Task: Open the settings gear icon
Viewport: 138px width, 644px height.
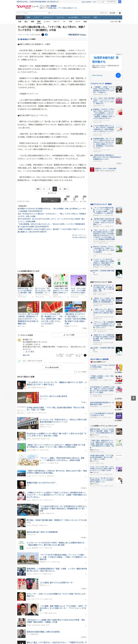Action: pos(120,13)
